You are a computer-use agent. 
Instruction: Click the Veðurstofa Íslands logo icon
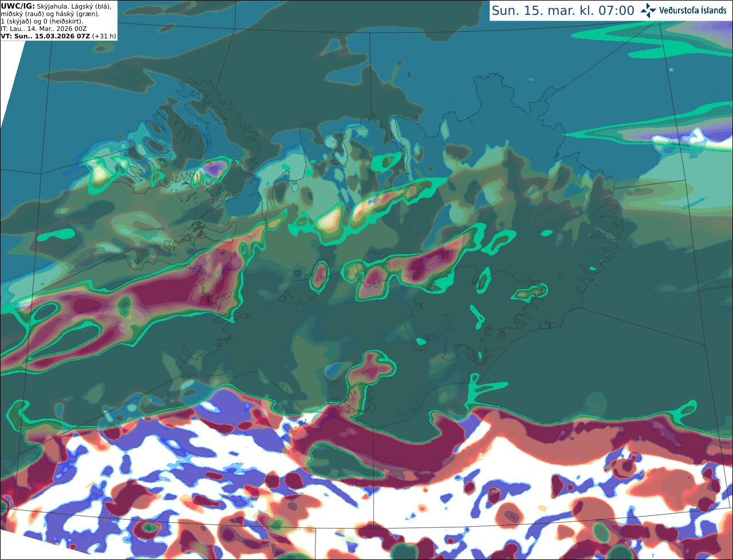click(x=648, y=10)
